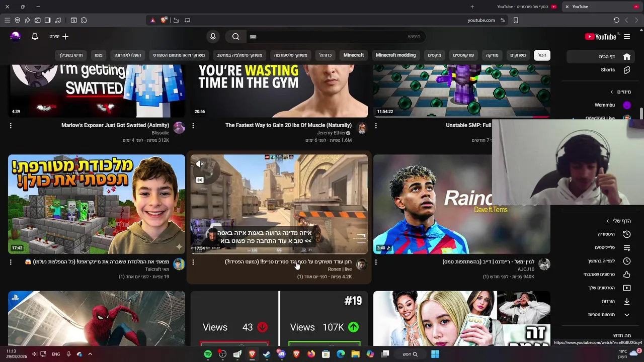The image size is (644, 362).
Task: Open the on-screen keyboard icon in search box
Action: point(253,37)
